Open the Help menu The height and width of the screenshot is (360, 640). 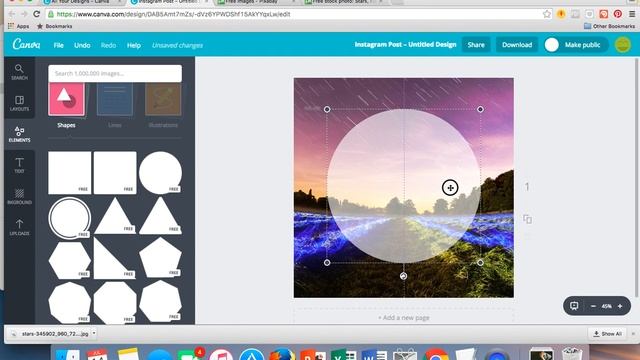133,45
